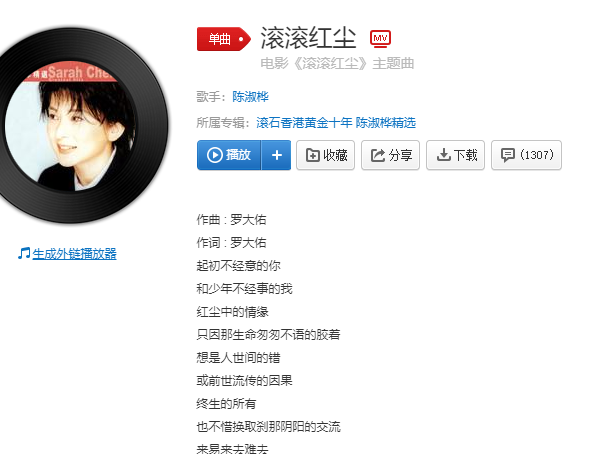Click the song title 滚滚红尘
Viewport: 600px width, 454px height.
click(308, 38)
